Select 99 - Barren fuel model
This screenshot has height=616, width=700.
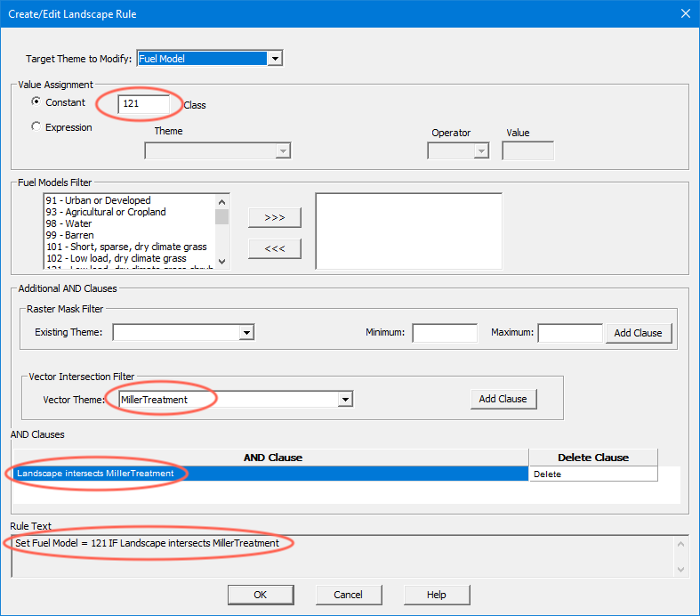[70, 235]
